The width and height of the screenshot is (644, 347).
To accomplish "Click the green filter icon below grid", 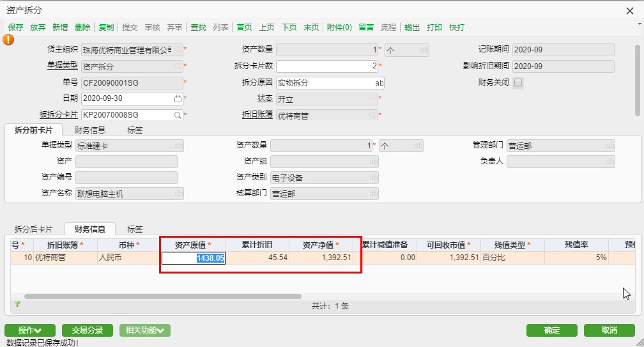I will coord(17,305).
